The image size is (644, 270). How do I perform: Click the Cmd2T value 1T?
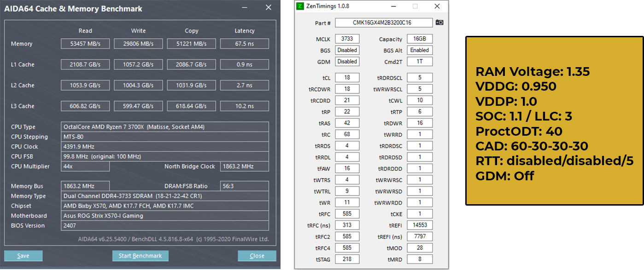pyautogui.click(x=419, y=61)
